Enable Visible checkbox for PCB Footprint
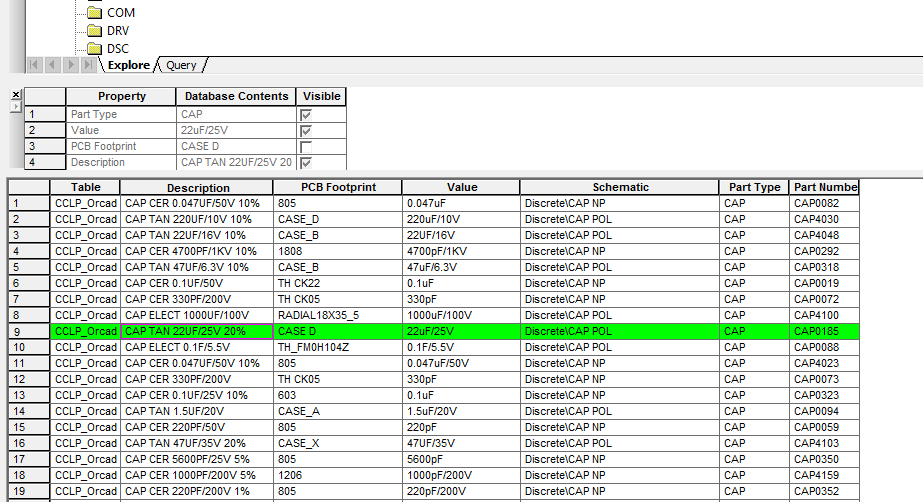Screen dimensions: 923x502 pos(306,147)
